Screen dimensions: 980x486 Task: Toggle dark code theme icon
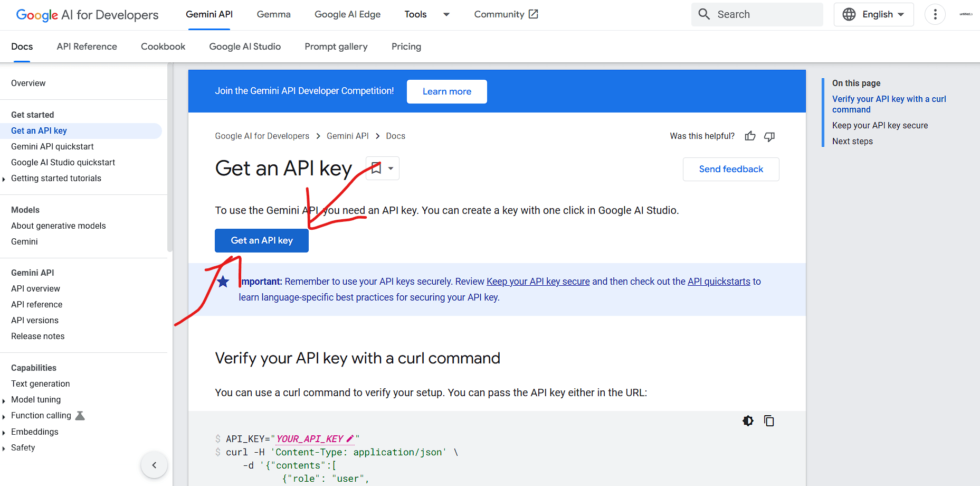point(748,420)
